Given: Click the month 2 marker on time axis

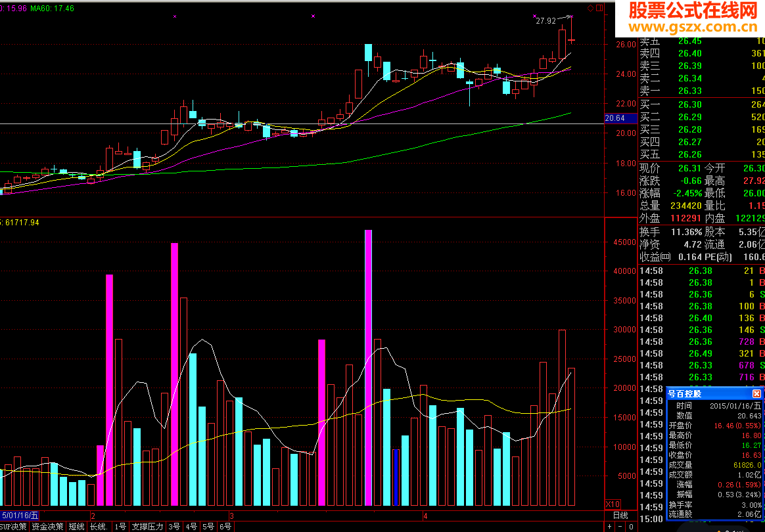Looking at the screenshot, I should (x=93, y=516).
